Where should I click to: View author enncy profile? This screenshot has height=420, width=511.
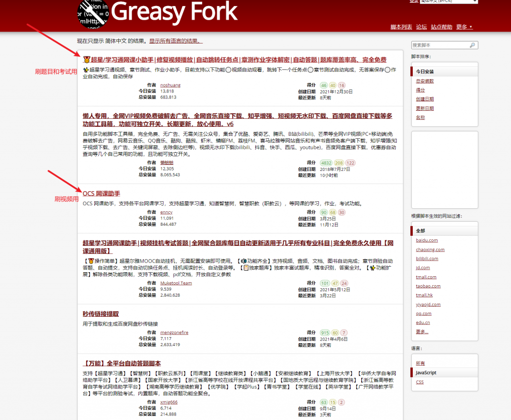coord(166,212)
